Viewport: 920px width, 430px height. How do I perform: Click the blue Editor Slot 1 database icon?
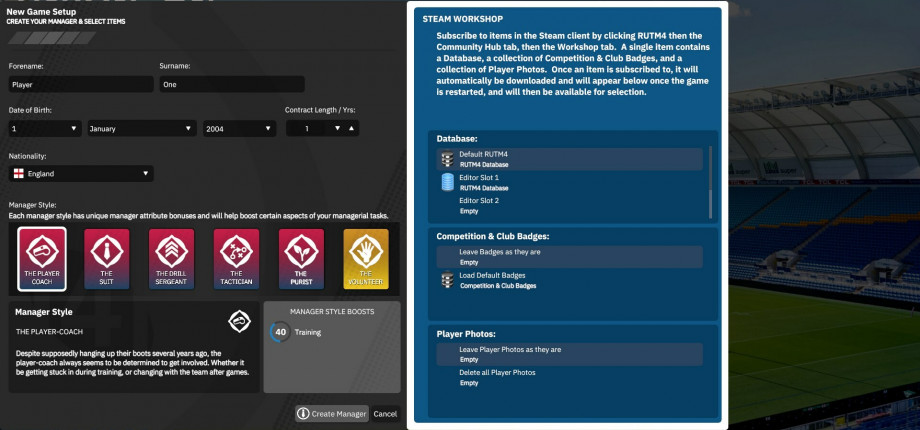pyautogui.click(x=448, y=182)
